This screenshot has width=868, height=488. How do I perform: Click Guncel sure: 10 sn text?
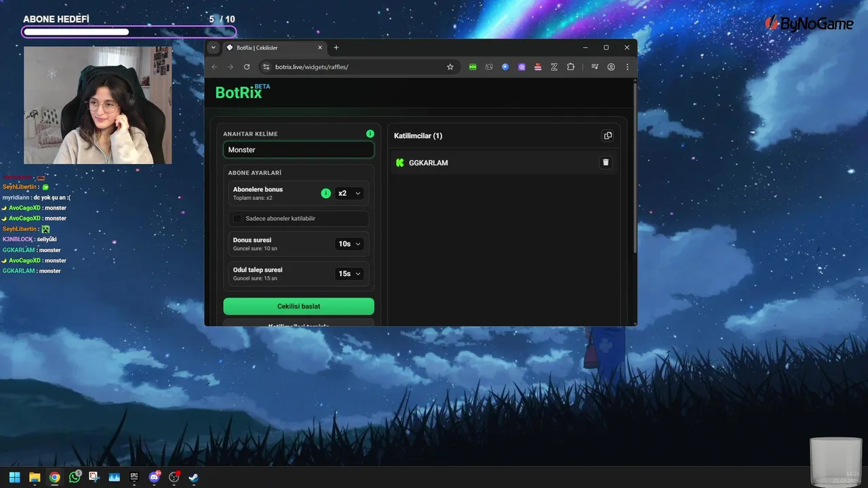255,249
